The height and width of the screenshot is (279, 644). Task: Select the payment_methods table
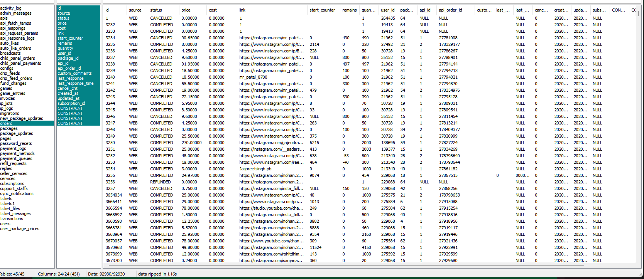click(x=17, y=153)
